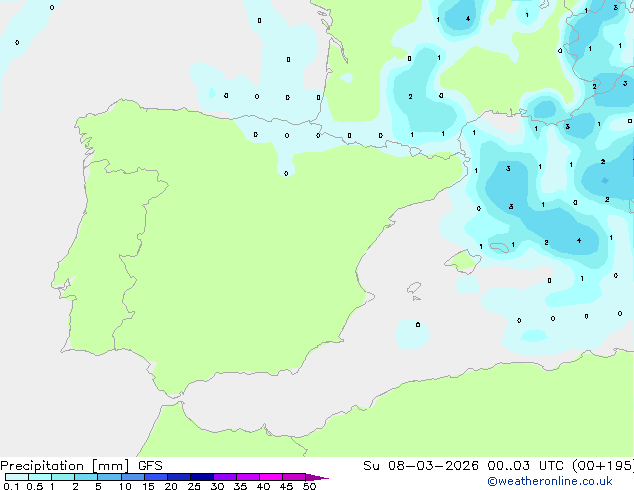Select the 'Su 08-03-2026' date text
The width and height of the screenshot is (634, 490).
421,466
